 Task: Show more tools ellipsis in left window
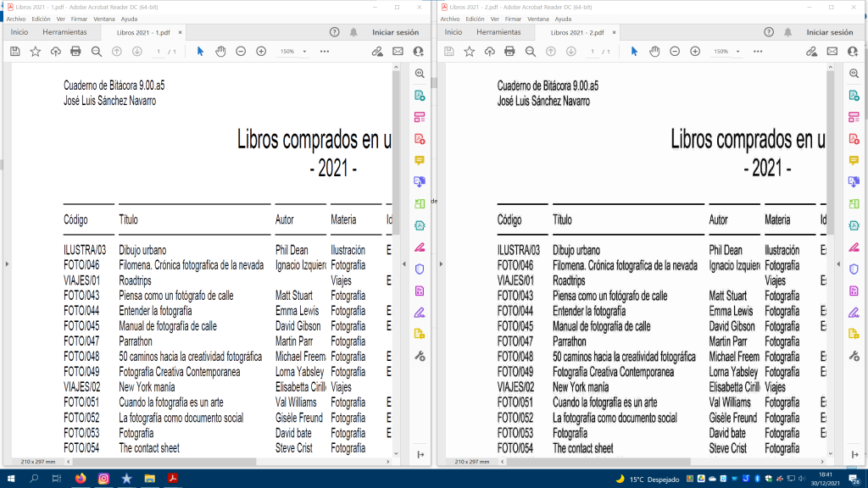[325, 52]
